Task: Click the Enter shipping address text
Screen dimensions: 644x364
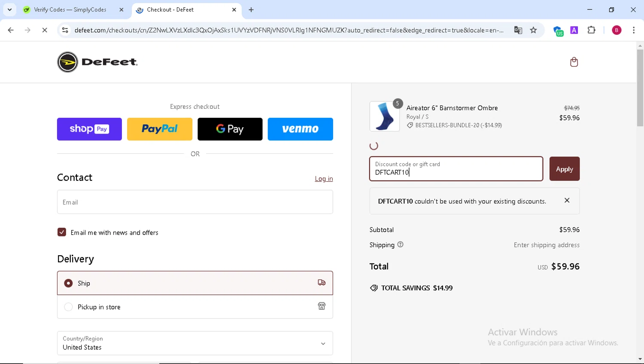Action: [x=547, y=245]
